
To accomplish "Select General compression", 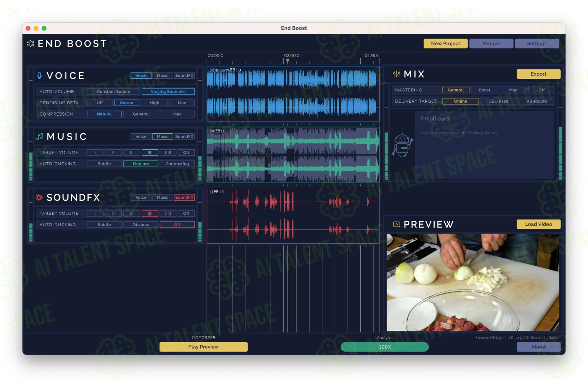I will point(141,114).
